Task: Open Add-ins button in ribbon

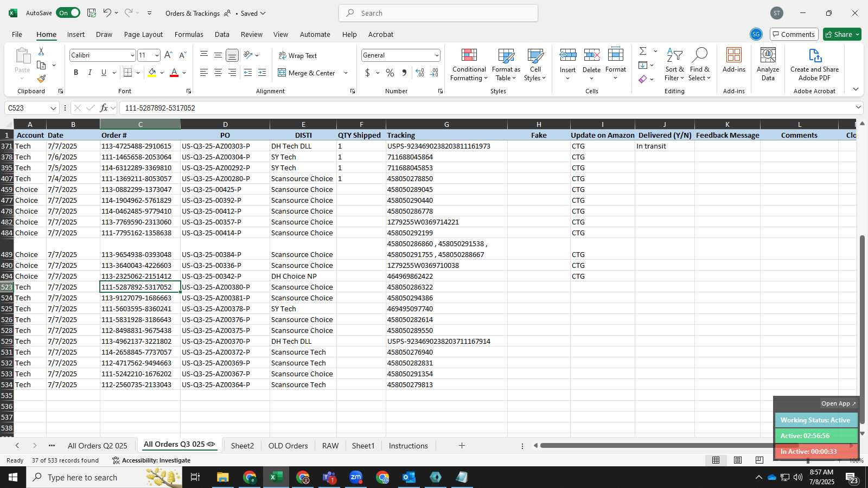Action: click(734, 60)
